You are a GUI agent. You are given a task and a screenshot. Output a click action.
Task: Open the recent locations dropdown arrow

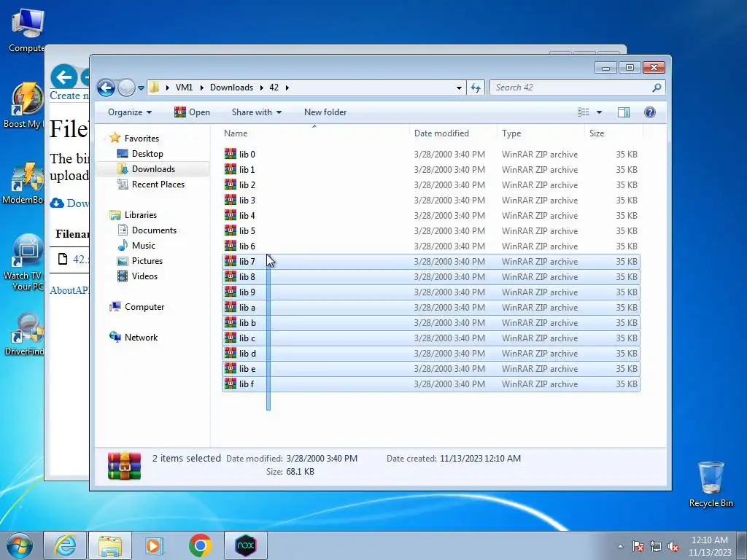[141, 88]
